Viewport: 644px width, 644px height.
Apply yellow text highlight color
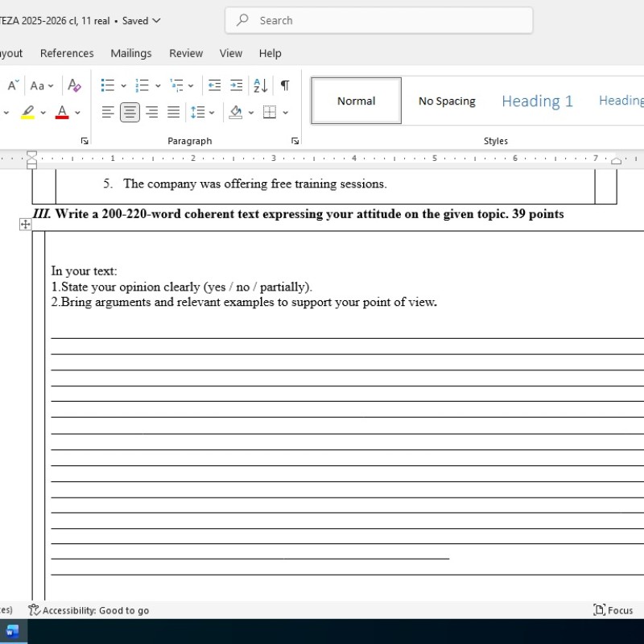(28, 113)
